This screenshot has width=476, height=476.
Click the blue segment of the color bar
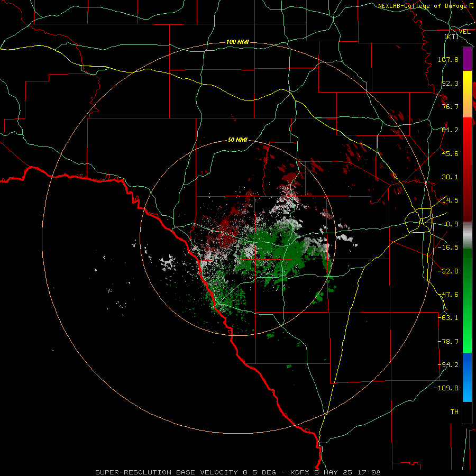point(467,377)
